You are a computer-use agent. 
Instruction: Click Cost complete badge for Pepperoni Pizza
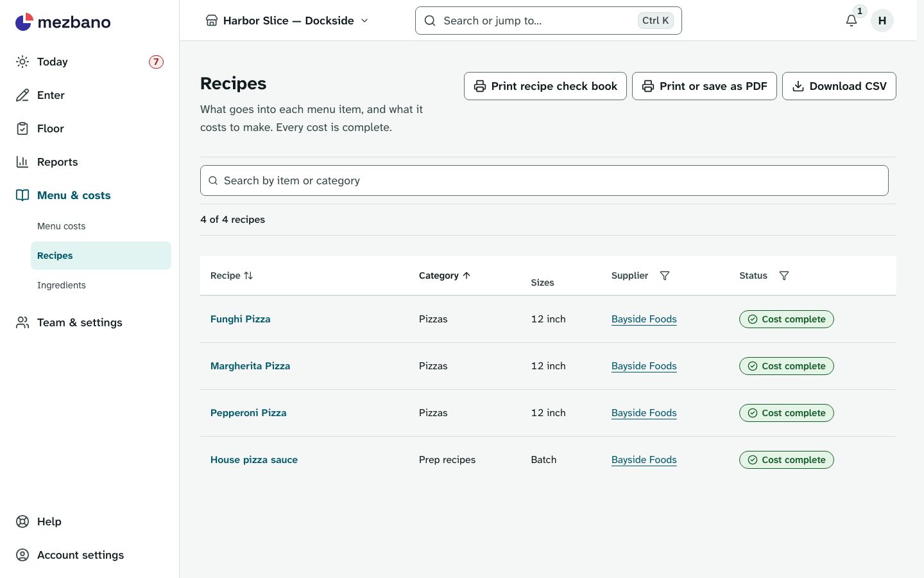point(787,413)
